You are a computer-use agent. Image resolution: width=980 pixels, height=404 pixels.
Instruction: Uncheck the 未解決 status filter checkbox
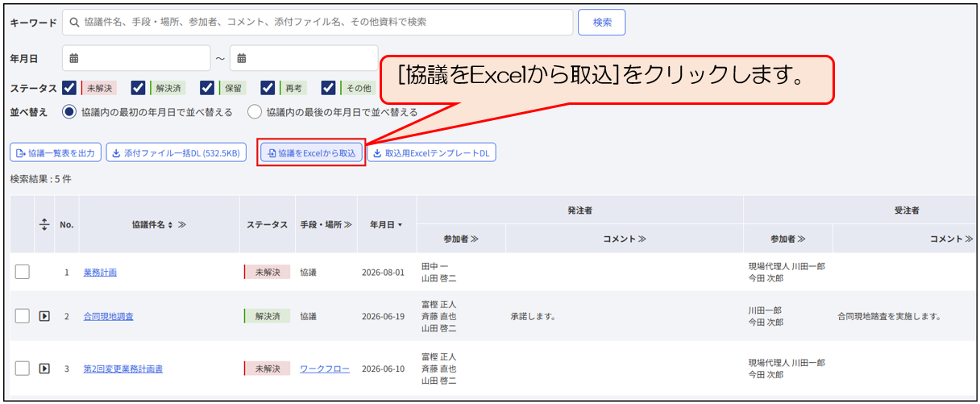coord(69,88)
